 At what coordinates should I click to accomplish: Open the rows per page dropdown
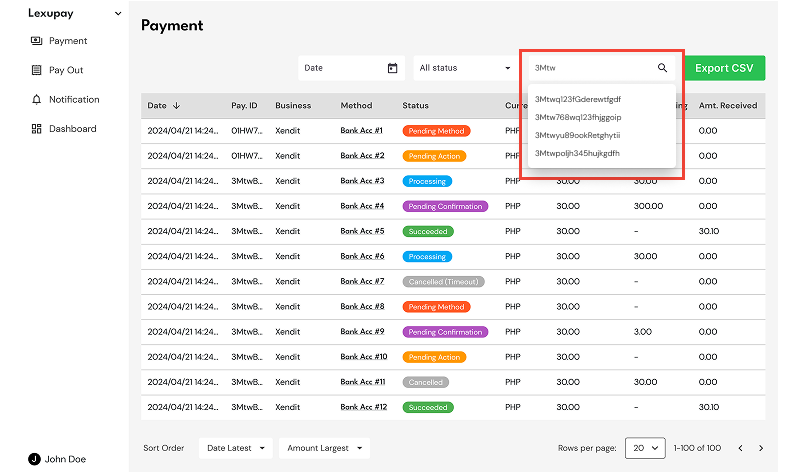645,448
